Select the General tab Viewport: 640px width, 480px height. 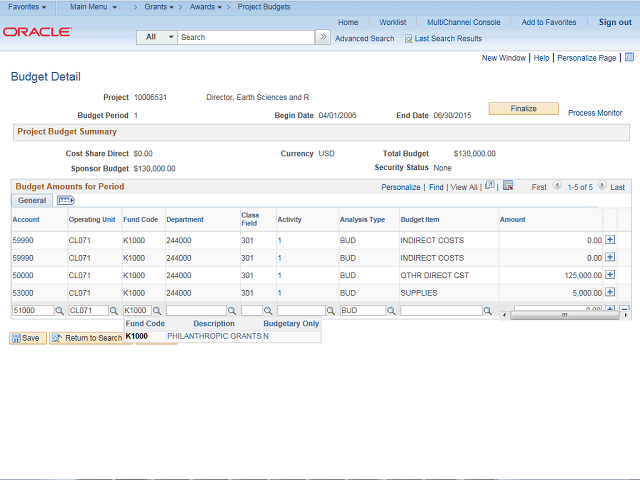pyautogui.click(x=32, y=200)
